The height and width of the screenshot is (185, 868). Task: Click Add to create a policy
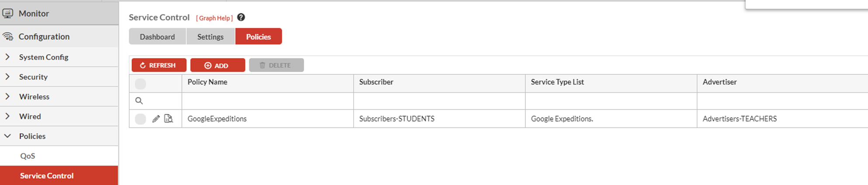217,65
